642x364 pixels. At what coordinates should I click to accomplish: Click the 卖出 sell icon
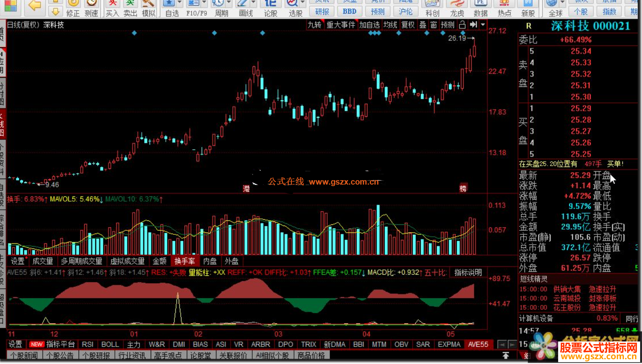(x=130, y=8)
